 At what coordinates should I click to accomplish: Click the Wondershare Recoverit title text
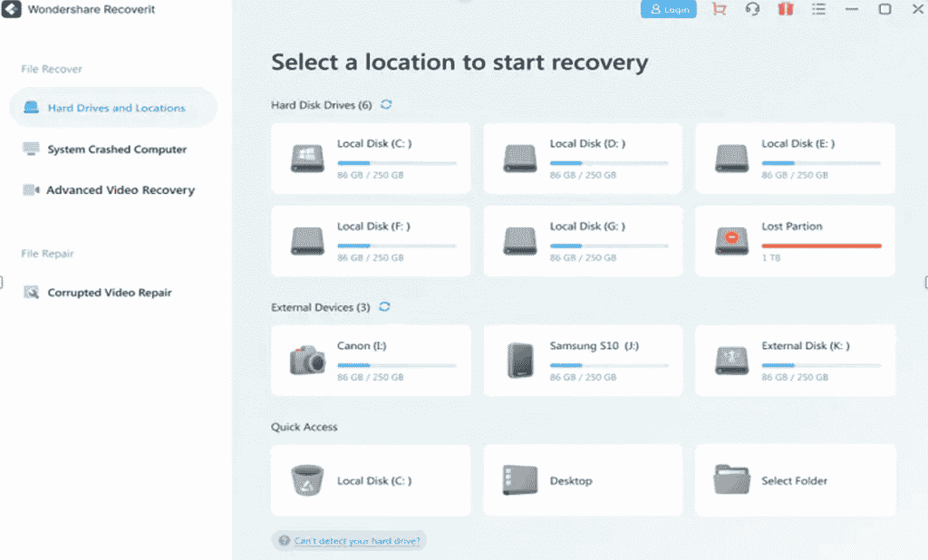[92, 9]
